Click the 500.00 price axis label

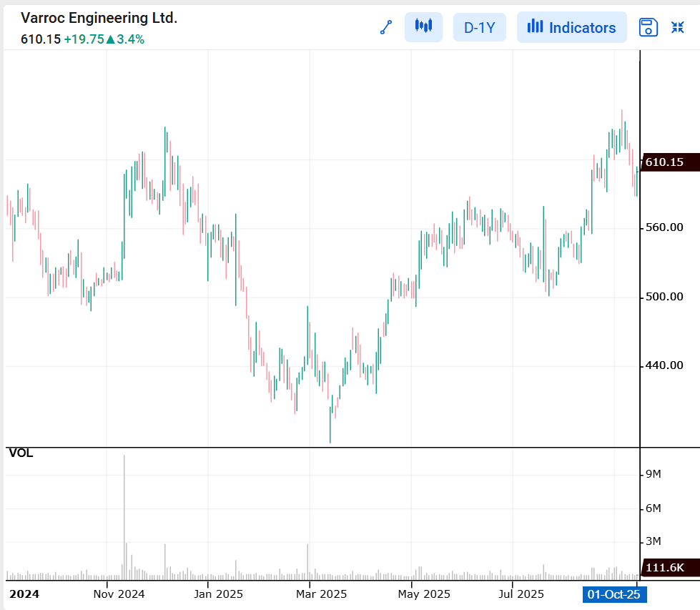click(x=664, y=297)
